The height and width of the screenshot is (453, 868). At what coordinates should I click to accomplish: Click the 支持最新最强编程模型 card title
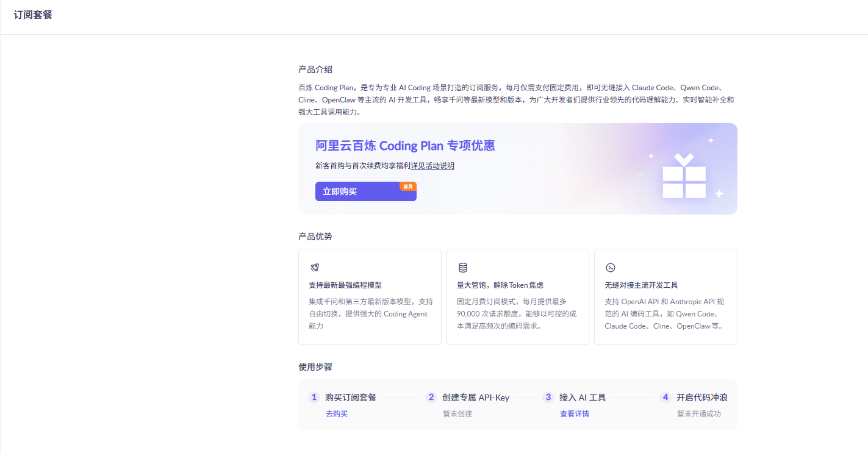(345, 285)
